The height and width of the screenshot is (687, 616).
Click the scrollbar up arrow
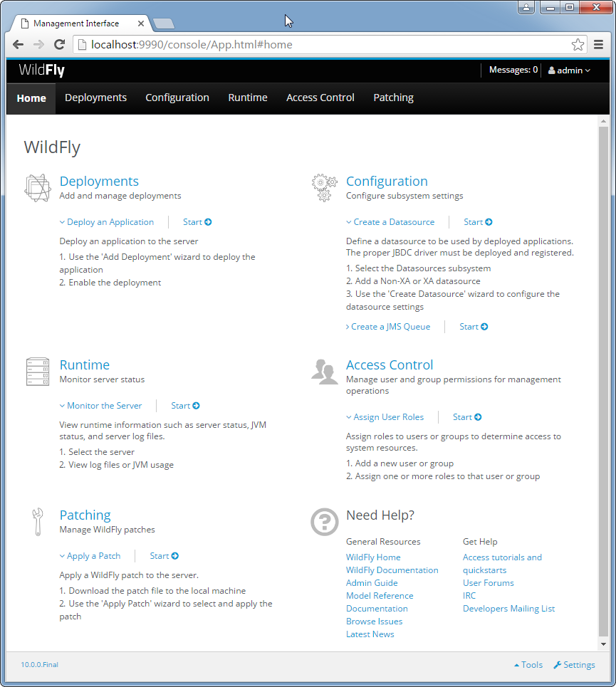point(603,121)
